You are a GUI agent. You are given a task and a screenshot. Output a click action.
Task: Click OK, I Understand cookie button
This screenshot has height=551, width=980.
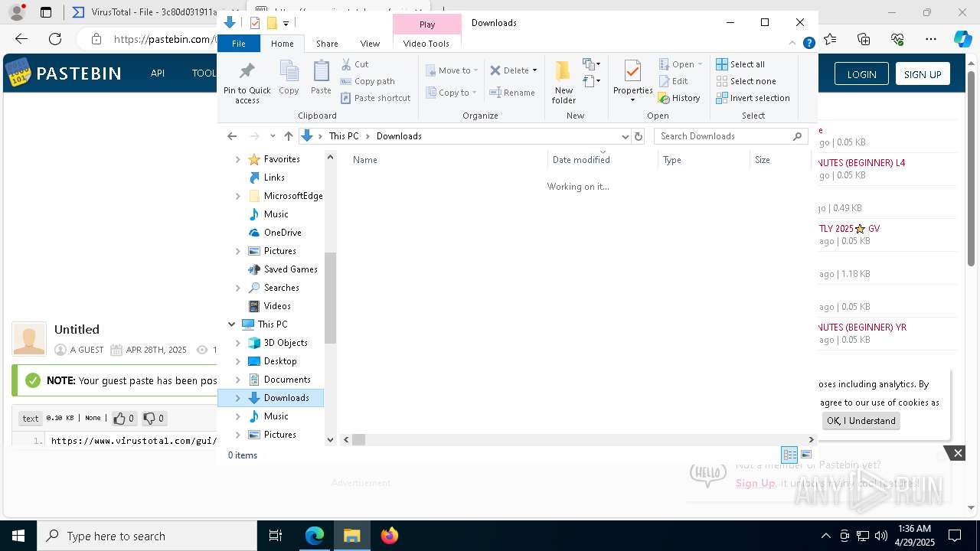tap(861, 421)
